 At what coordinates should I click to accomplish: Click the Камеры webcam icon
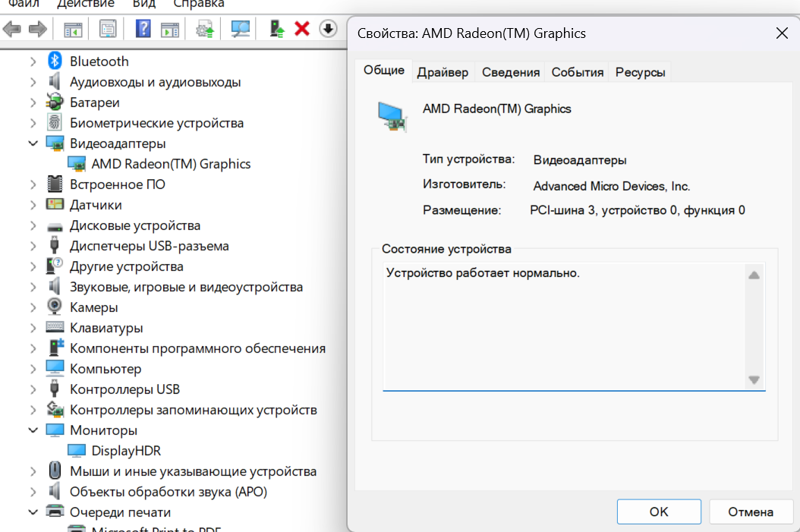tap(55, 307)
